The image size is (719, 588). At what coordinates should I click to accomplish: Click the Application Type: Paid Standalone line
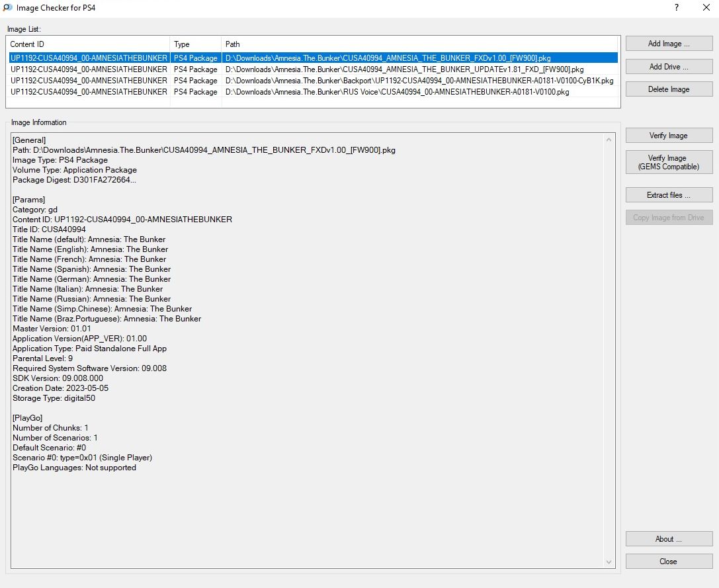coord(89,349)
